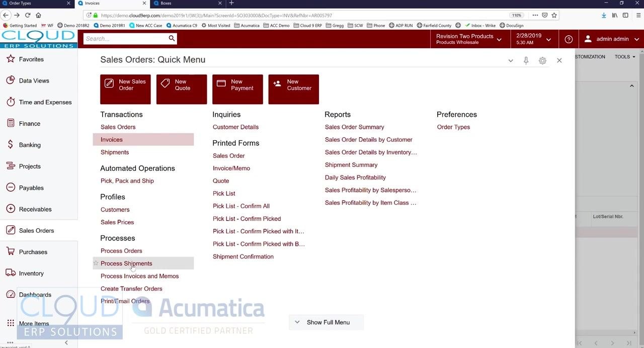This screenshot has height=348, width=644.
Task: Open the Demo 2019R1 bookmark
Action: pyautogui.click(x=109, y=25)
